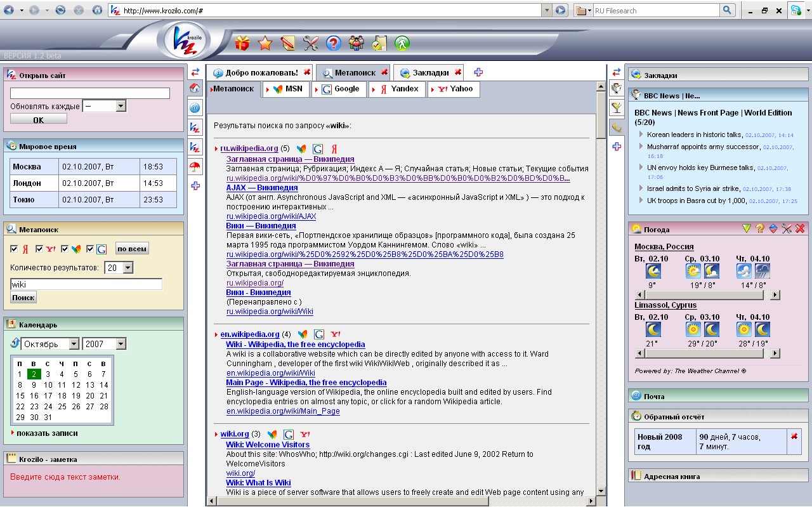Open the Wiki: What Is Wiki result link
Screen dimensions: 812x507
pyautogui.click(x=258, y=483)
